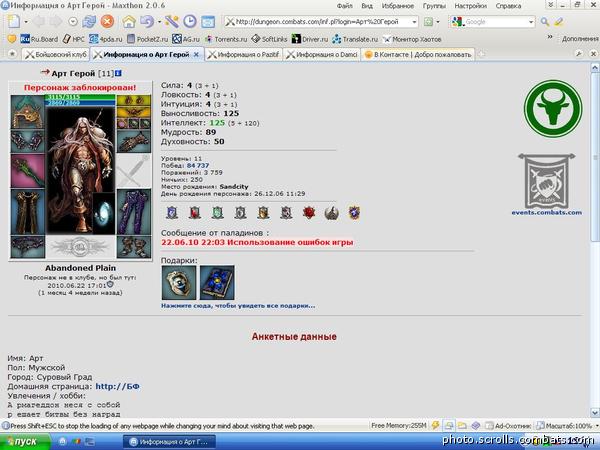Click the green bull zodiac emblem
The image size is (600, 450).
(x=553, y=109)
